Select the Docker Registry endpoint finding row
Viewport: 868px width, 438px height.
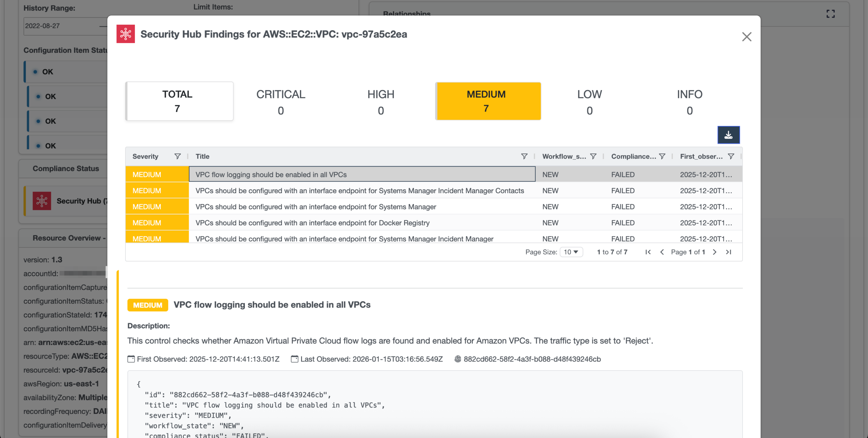(312, 223)
